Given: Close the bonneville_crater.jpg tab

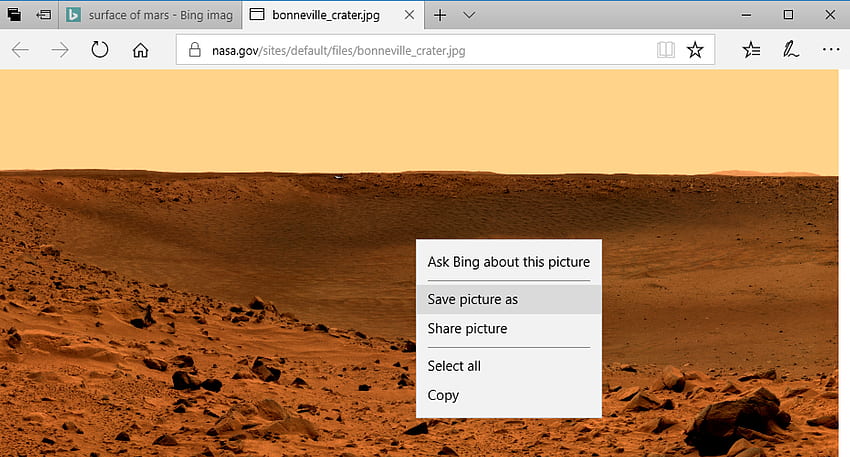Looking at the screenshot, I should click(x=410, y=15).
